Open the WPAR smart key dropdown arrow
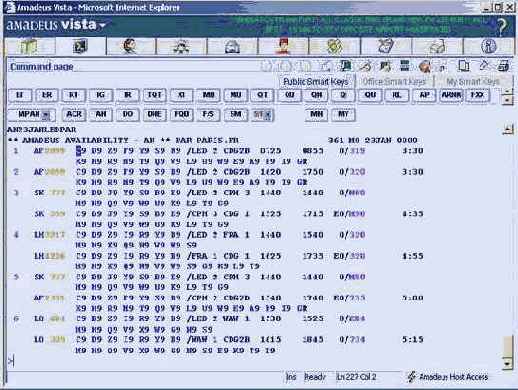 click(x=46, y=115)
